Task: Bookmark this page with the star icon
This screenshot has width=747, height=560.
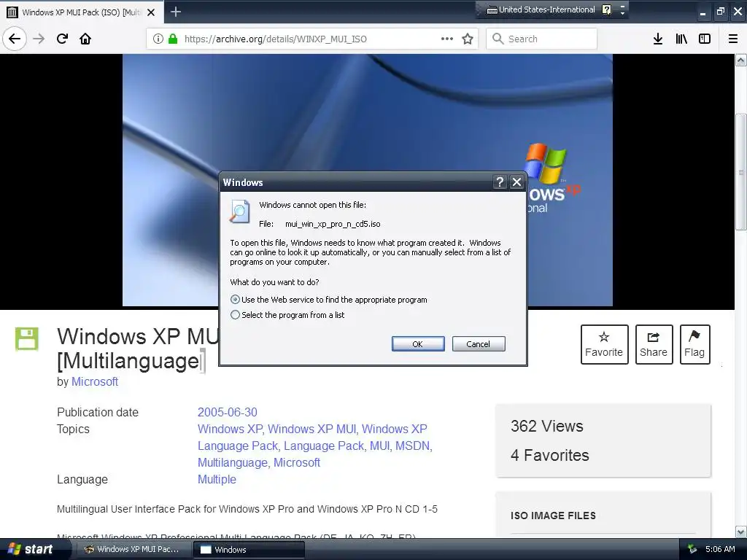Action: coord(468,39)
